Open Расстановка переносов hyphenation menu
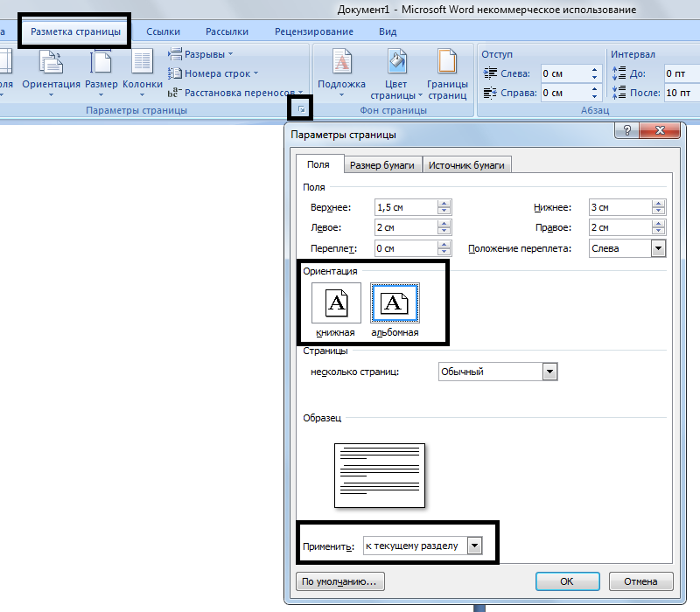 coord(235,93)
